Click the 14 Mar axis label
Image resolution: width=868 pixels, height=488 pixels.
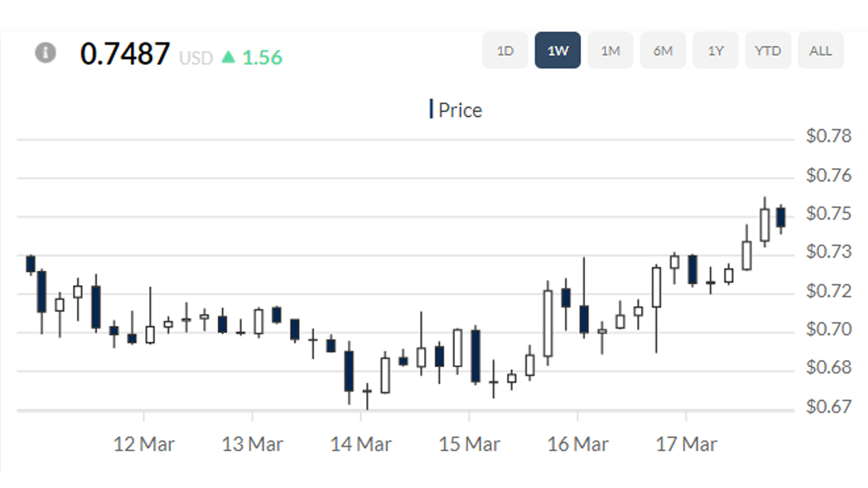click(x=361, y=444)
